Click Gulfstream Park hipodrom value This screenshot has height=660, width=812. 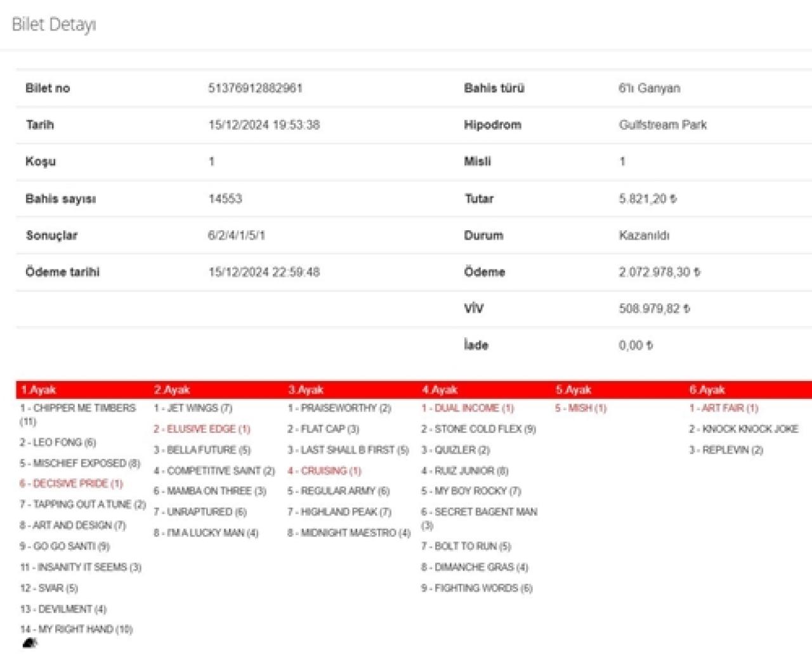click(x=662, y=125)
